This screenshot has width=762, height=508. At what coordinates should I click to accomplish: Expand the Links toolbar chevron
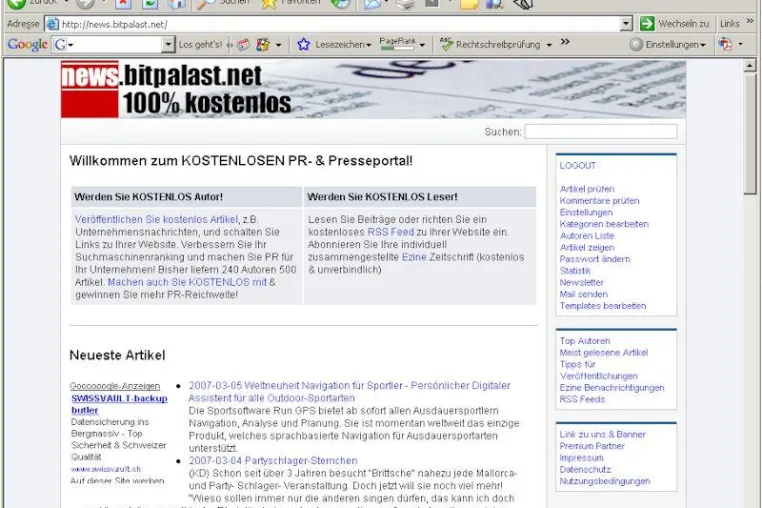(750, 21)
